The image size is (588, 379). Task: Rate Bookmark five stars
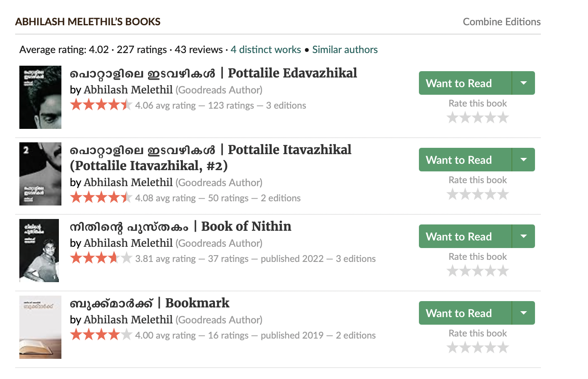pos(503,347)
